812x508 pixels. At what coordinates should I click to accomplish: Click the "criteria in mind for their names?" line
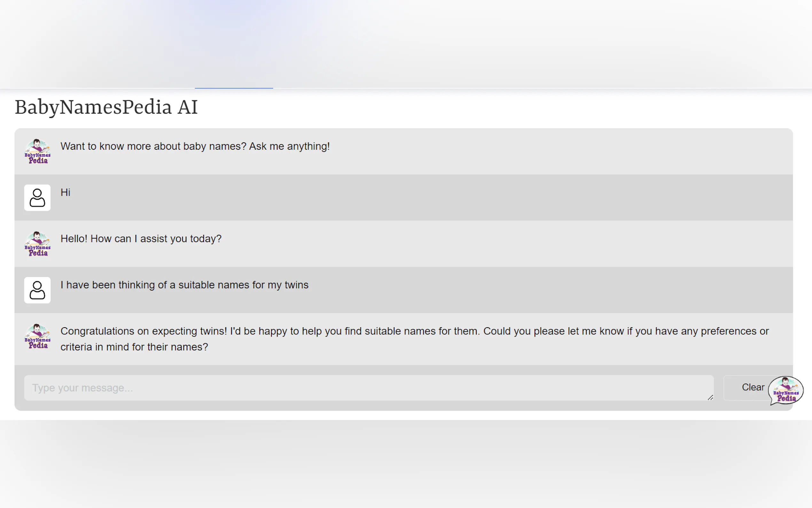tap(134, 347)
